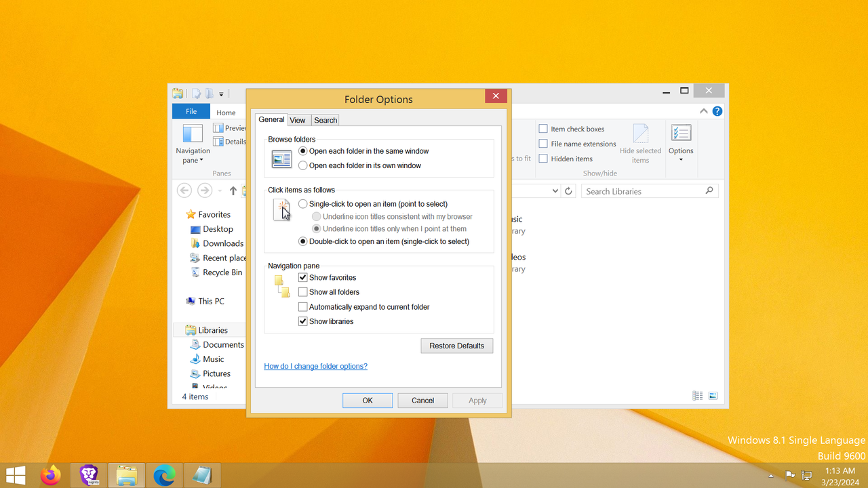Click the notepad app icon on taskbar
868x488 pixels.
203,475
